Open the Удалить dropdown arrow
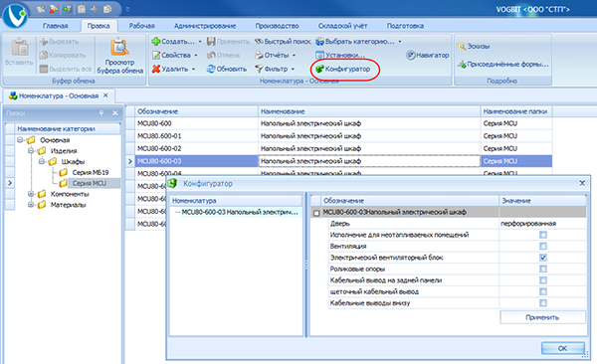597x364 pixels. (x=193, y=69)
